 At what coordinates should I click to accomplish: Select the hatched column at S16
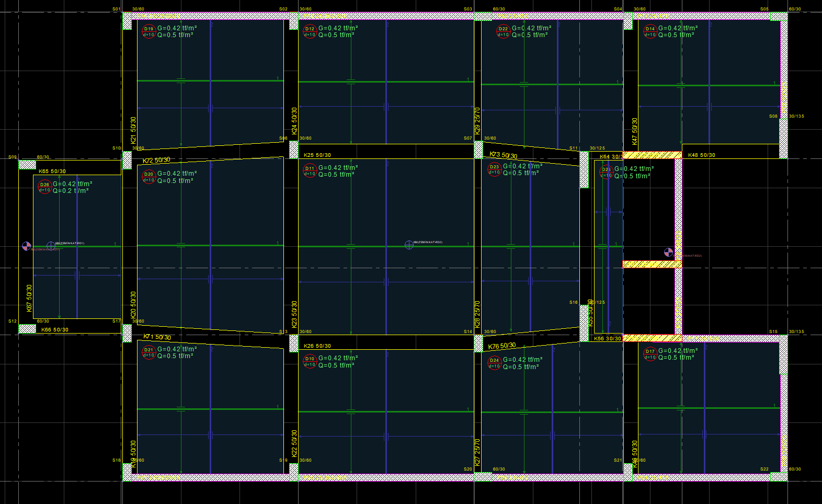click(x=584, y=323)
